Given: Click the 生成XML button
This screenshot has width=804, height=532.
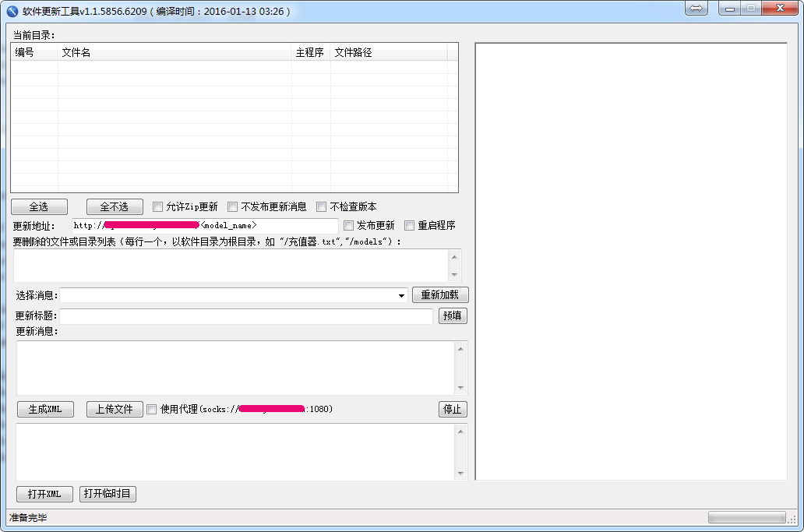Looking at the screenshot, I should pyautogui.click(x=45, y=409).
